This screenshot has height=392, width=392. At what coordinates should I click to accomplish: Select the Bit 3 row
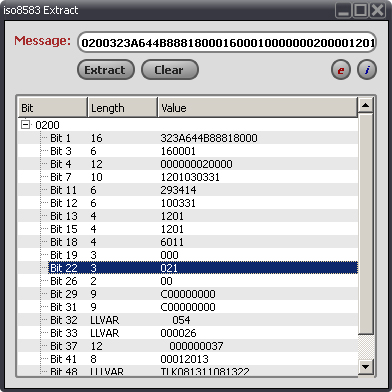188,151
